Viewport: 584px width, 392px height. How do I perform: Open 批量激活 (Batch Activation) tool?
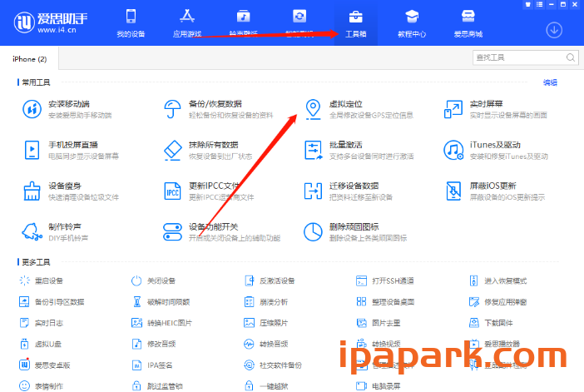point(359,150)
